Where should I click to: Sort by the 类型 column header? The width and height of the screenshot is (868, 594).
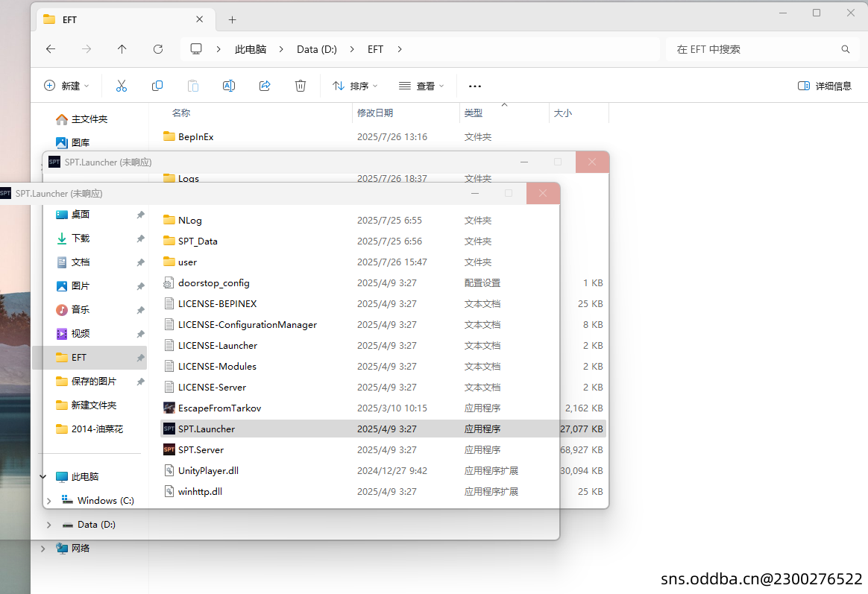pos(474,113)
